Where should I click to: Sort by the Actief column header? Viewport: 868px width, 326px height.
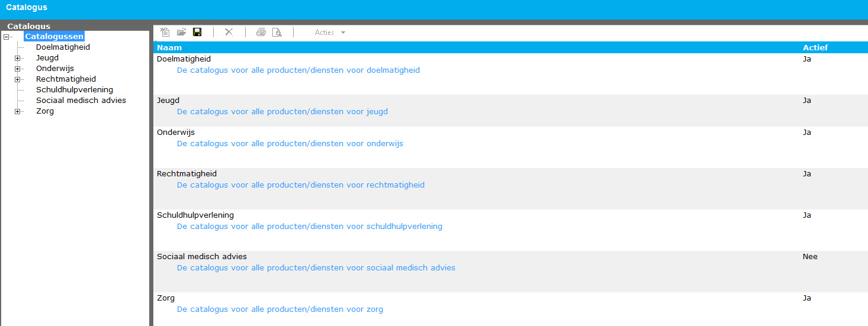(815, 47)
